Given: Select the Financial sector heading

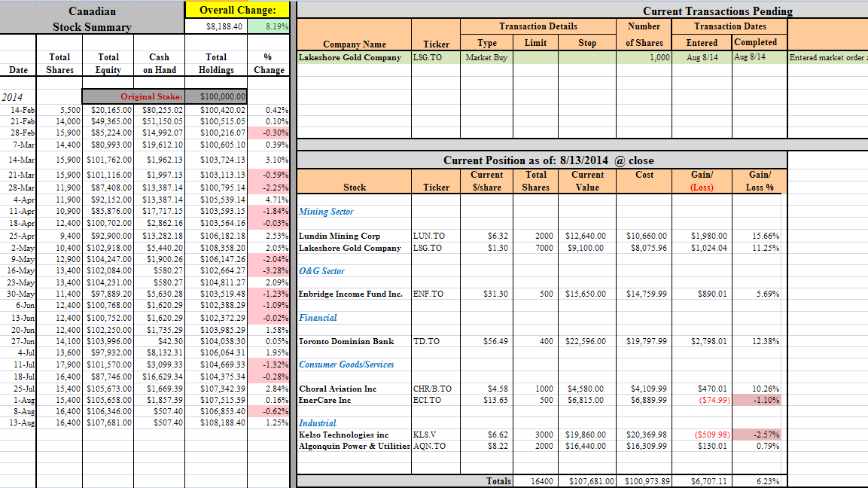Looking at the screenshot, I should [x=318, y=318].
